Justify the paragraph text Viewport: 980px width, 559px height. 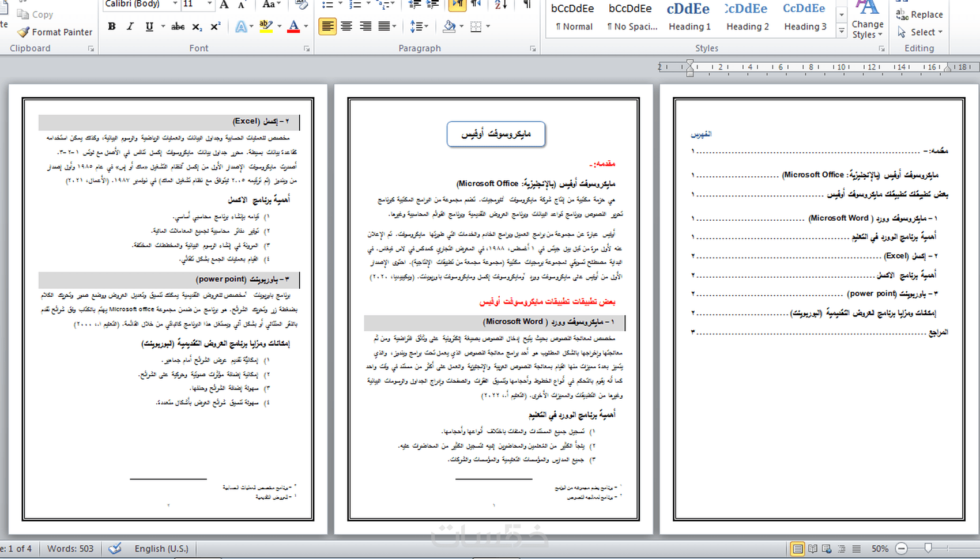click(x=384, y=27)
